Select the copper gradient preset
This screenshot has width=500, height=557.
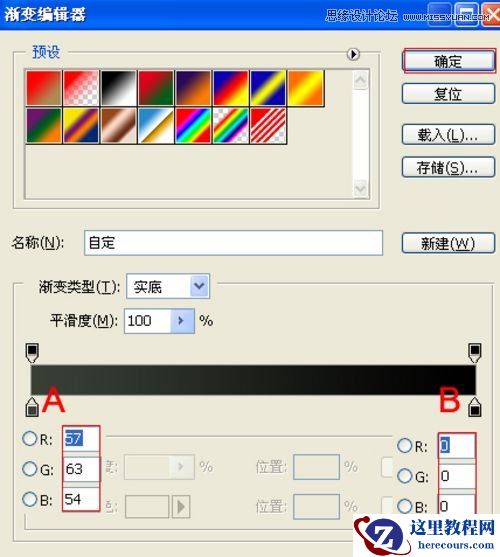(x=119, y=126)
